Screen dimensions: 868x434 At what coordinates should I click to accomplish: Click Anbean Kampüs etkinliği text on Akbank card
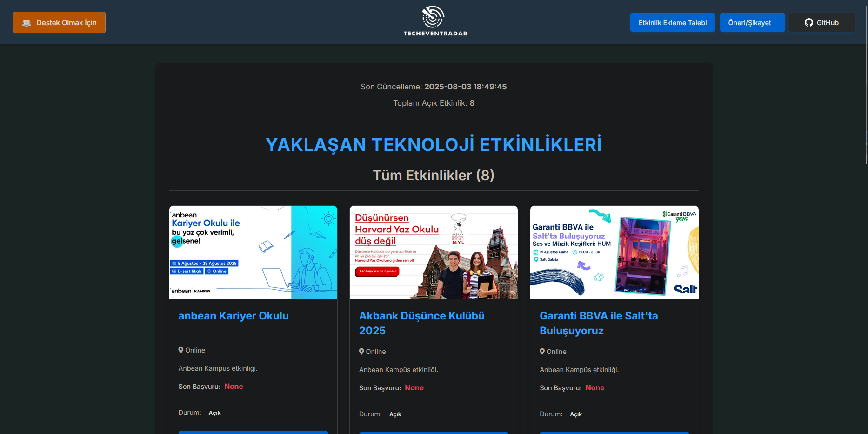pos(399,370)
